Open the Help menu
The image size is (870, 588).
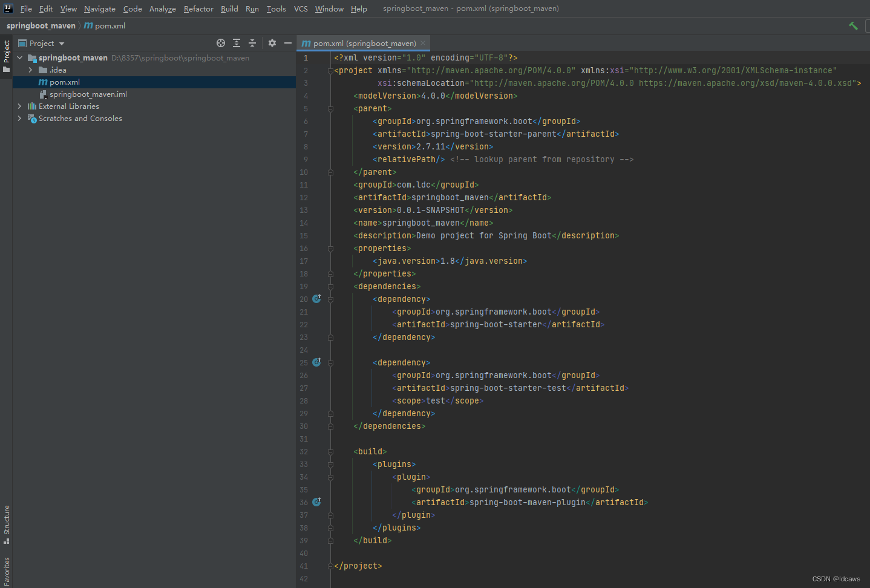point(359,8)
